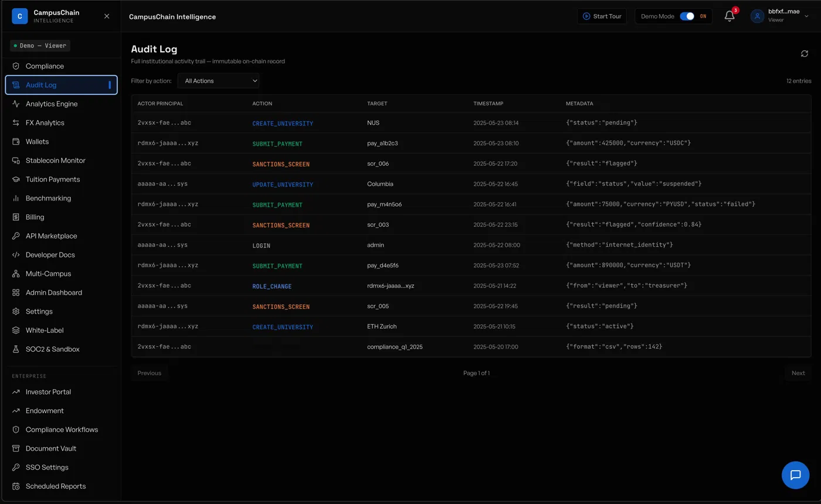Image resolution: width=821 pixels, height=504 pixels.
Task: Click the Previous page button
Action: tap(150, 373)
